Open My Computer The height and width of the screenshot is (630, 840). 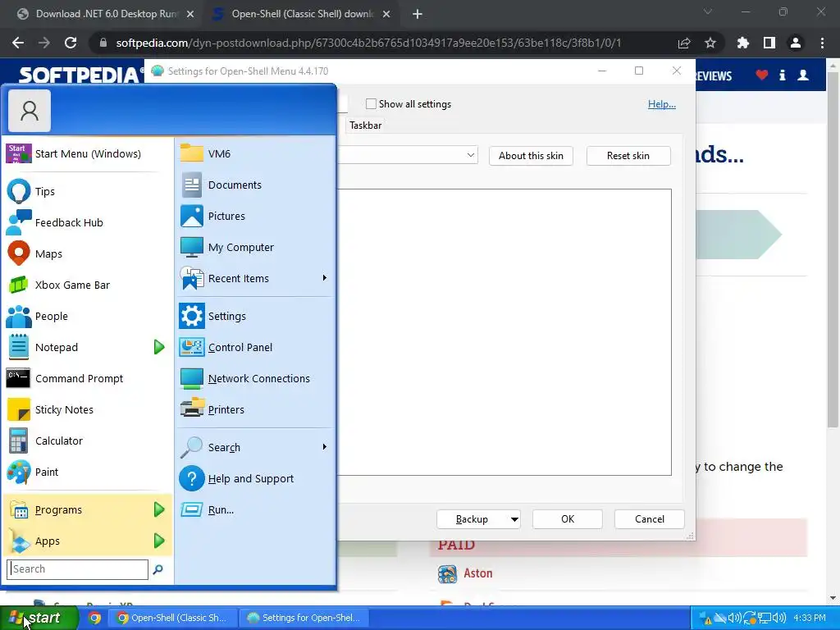(255, 247)
